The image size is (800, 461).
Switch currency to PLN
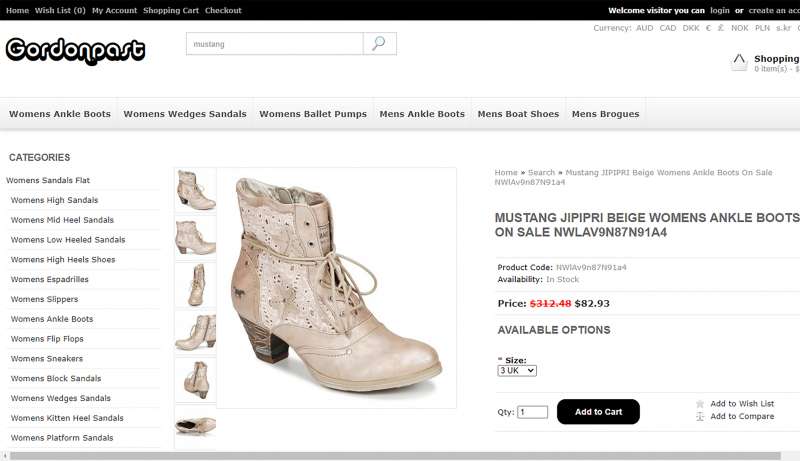762,28
